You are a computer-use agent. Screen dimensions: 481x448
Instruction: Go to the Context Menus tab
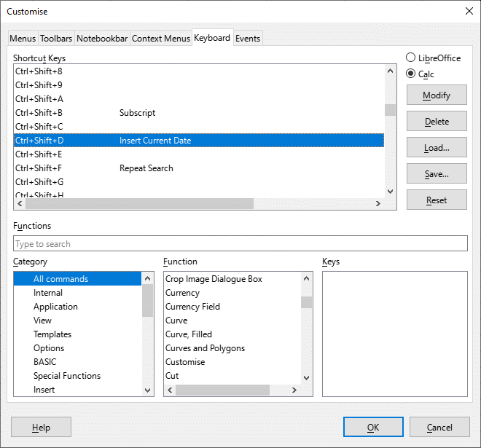[x=160, y=39]
